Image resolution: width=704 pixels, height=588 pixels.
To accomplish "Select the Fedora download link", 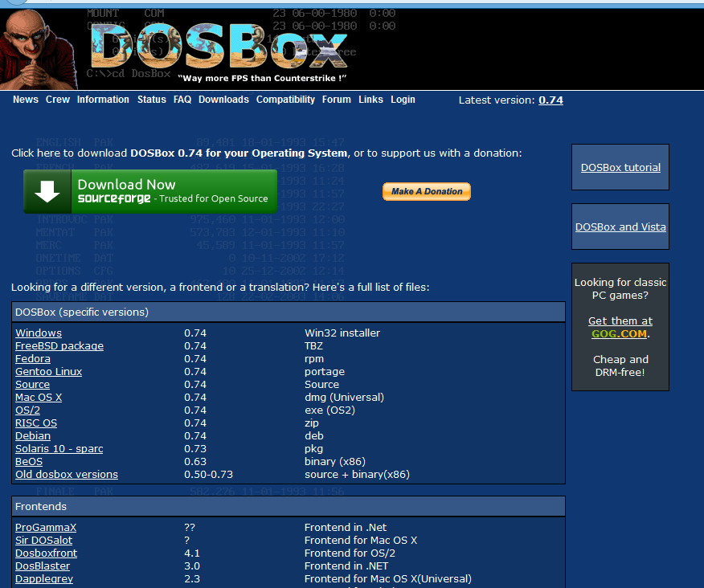I will (33, 359).
